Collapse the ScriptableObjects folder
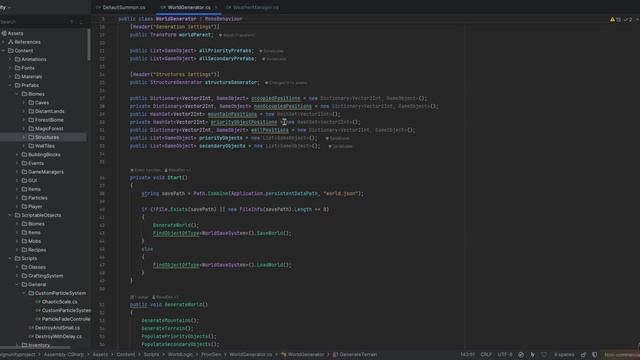Viewport: 640px width, 360px height. pyautogui.click(x=10, y=215)
